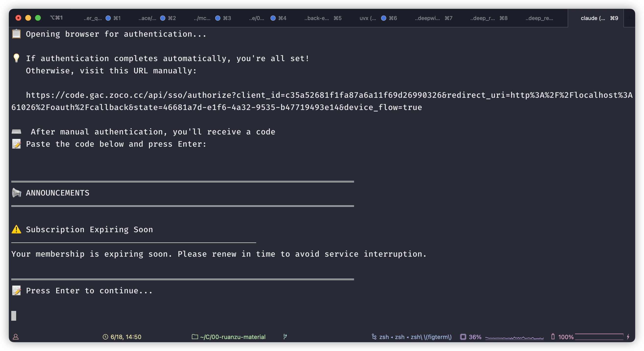Click the charging lightning bolt icon
644x351 pixels.
pyautogui.click(x=628, y=337)
